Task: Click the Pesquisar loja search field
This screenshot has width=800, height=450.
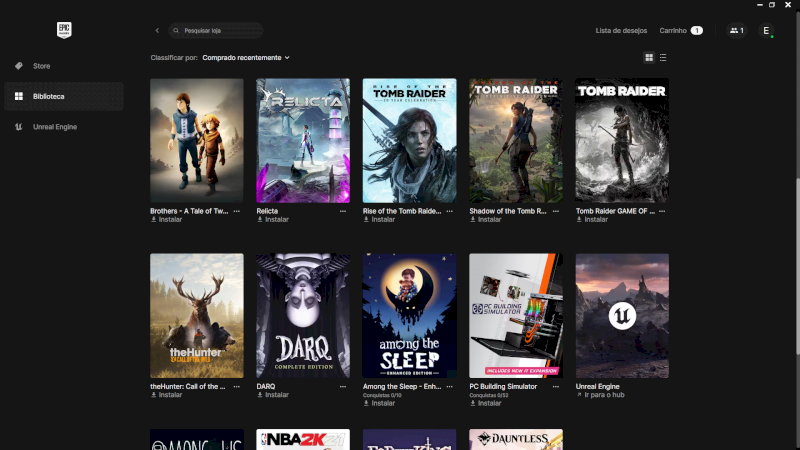Action: pos(220,31)
